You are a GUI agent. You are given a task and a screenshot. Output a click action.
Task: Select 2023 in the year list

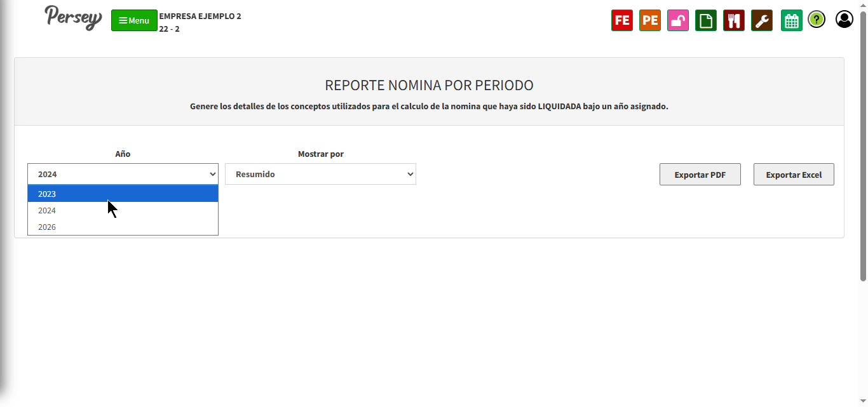point(123,194)
